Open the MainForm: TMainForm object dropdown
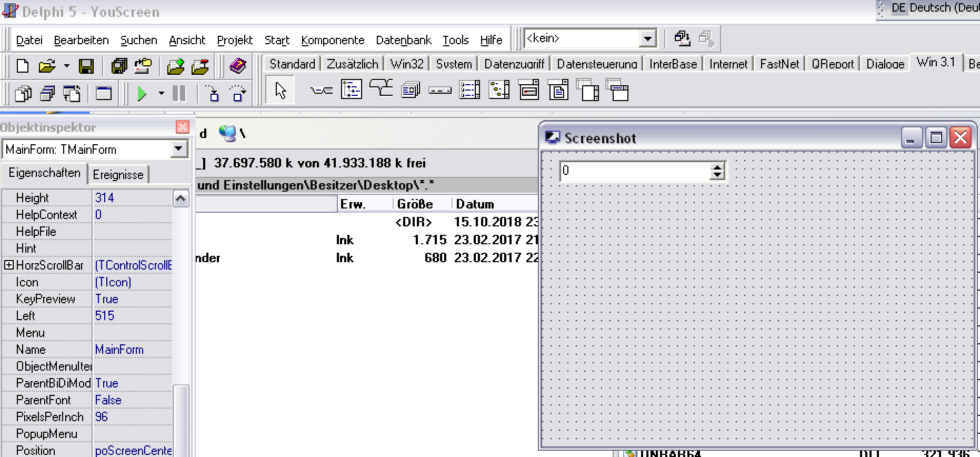 click(179, 150)
